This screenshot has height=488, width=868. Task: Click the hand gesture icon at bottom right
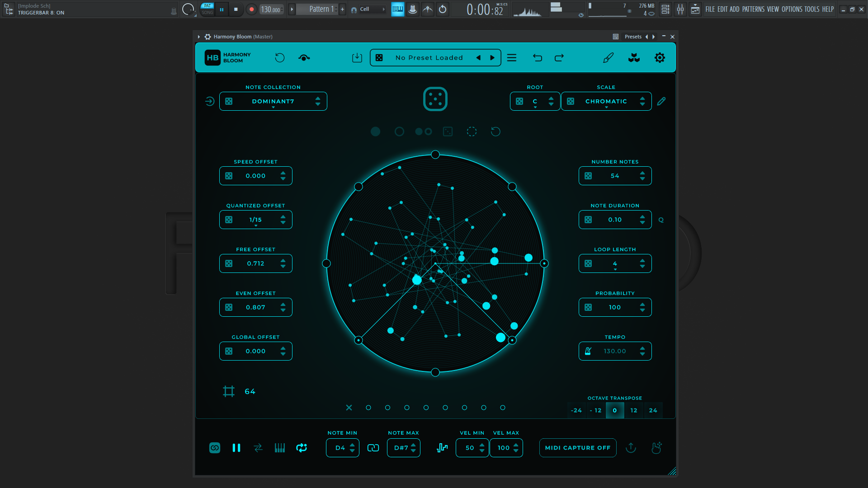pyautogui.click(x=656, y=448)
